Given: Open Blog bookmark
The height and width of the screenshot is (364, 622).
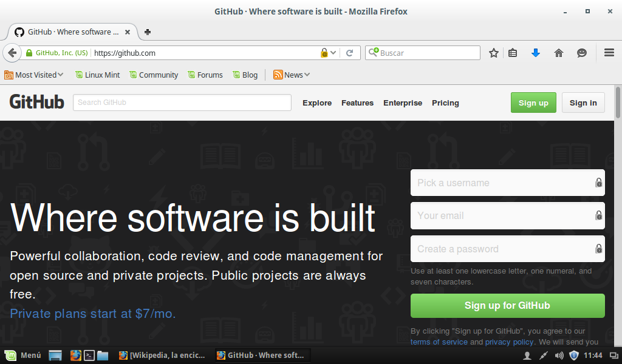Looking at the screenshot, I should coord(245,75).
